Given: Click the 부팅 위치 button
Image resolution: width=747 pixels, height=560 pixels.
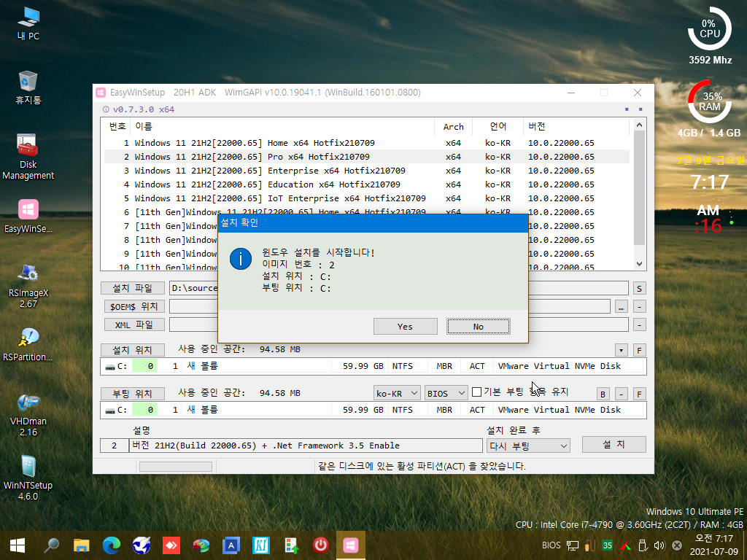Looking at the screenshot, I should pos(133,393).
